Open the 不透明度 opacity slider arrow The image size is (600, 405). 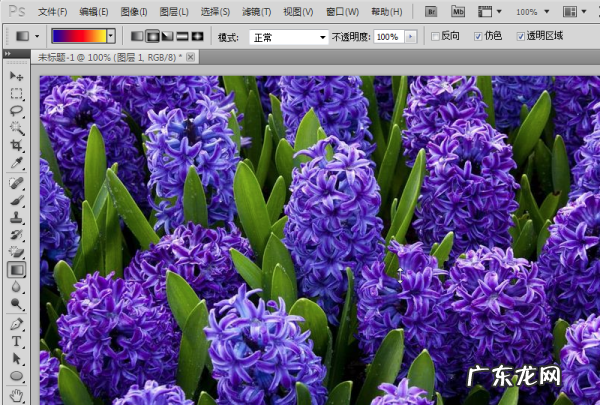408,37
